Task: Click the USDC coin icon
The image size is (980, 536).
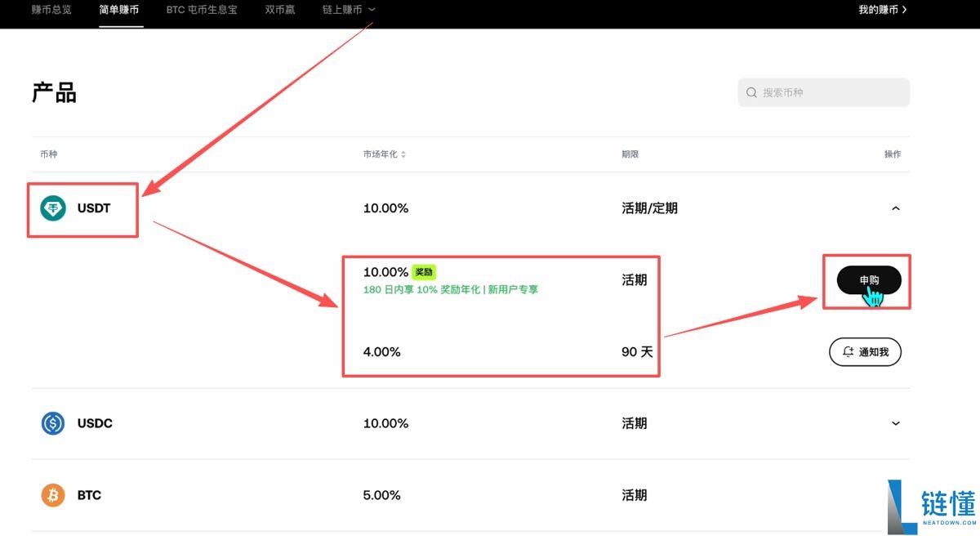Action: 51,423
